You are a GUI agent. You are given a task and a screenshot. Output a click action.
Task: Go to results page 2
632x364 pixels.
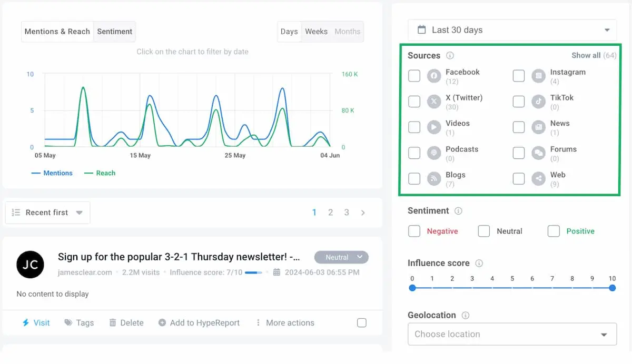(x=331, y=213)
